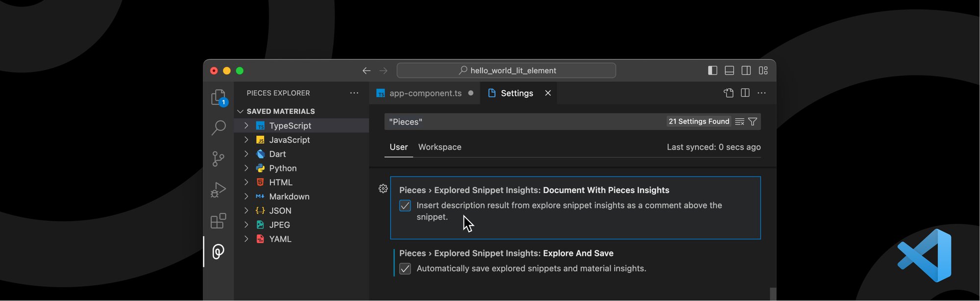Expand the JPEG materials folder
This screenshot has width=980, height=301.
[x=246, y=225]
